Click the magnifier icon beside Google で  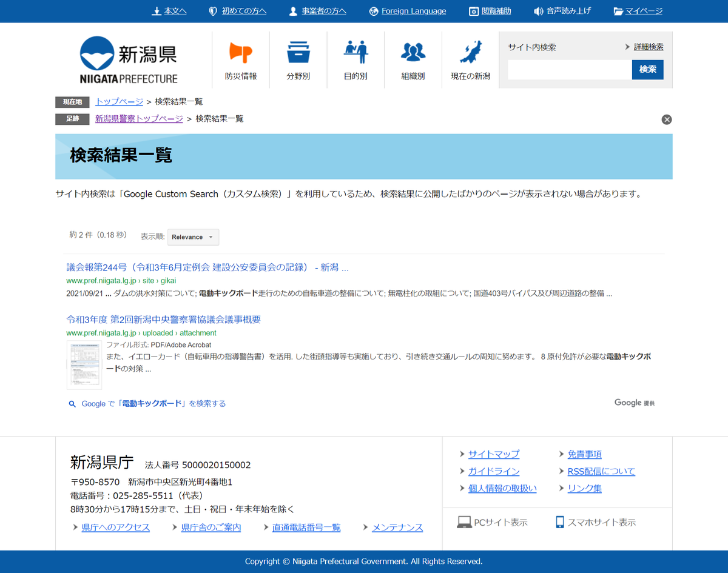coord(72,404)
